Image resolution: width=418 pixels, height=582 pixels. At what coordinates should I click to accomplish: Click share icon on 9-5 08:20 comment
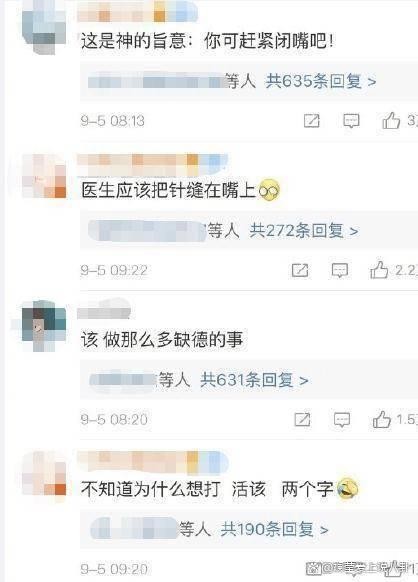click(x=302, y=419)
